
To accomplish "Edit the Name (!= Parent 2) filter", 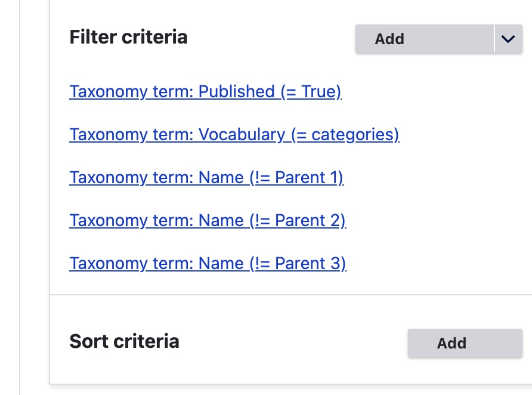I will point(208,221).
